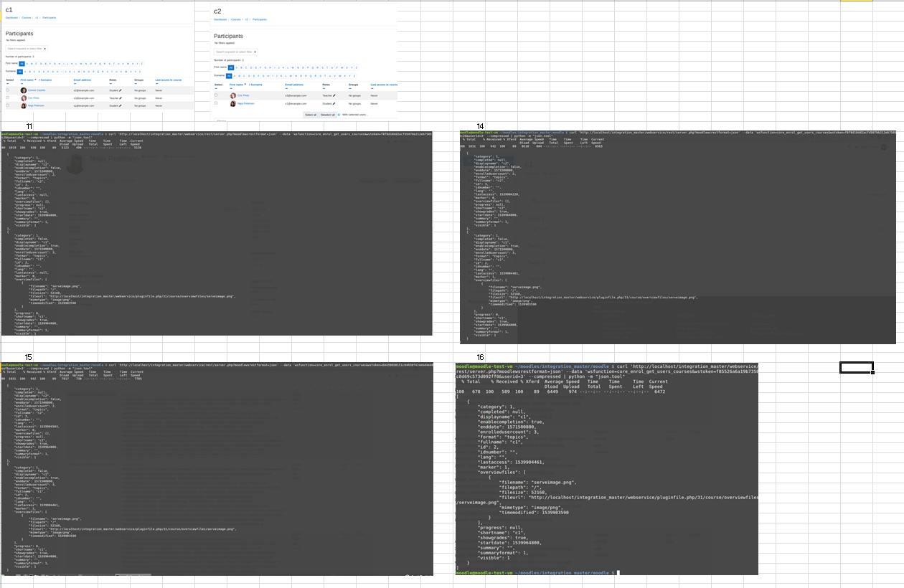Select Surname All filter in c2

tap(229, 75)
